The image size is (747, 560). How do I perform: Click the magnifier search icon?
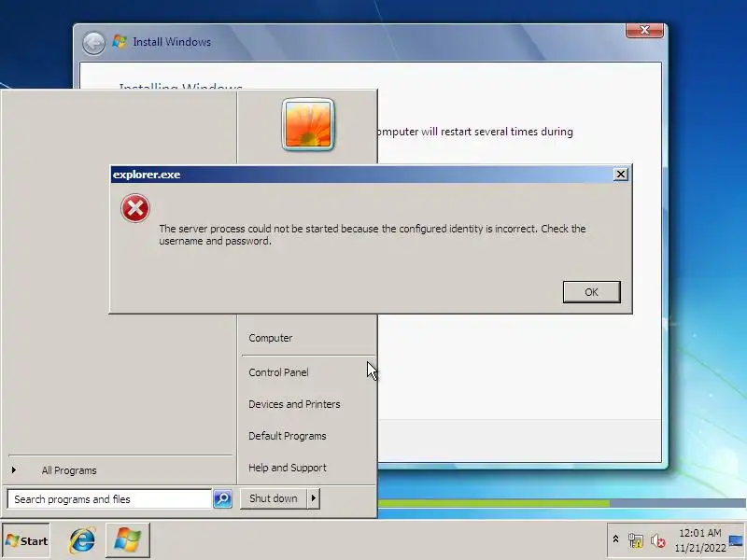click(222, 499)
